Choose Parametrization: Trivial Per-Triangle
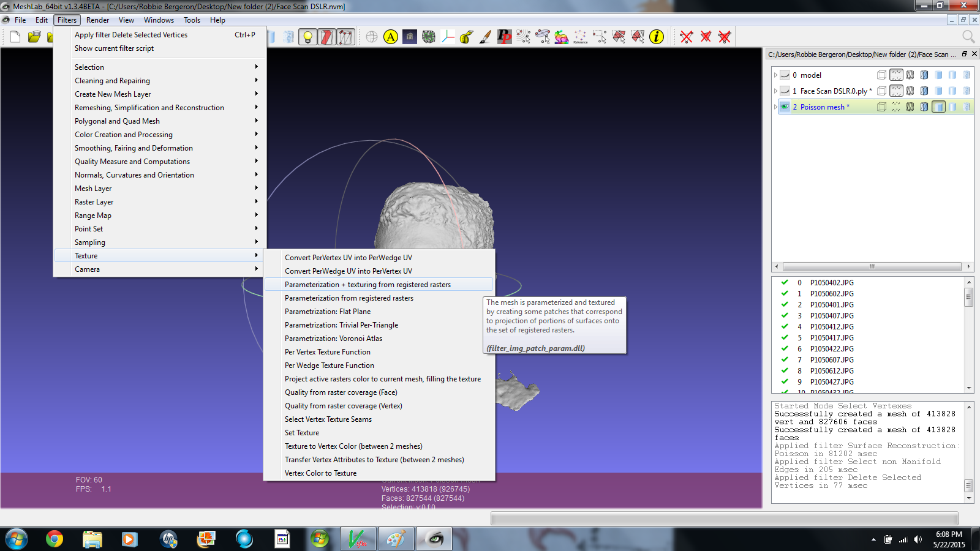 point(379,325)
